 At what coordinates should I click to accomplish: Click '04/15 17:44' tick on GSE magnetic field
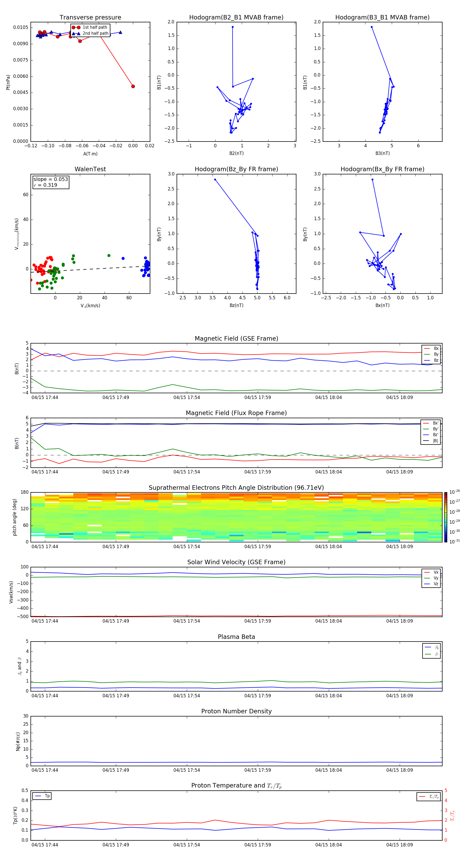tap(45, 398)
